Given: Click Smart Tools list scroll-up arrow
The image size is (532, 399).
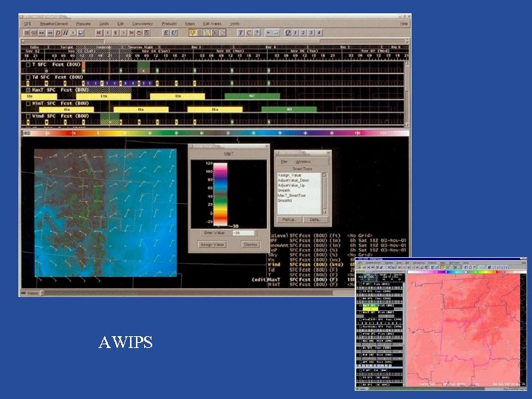Looking at the screenshot, I should tap(324, 174).
